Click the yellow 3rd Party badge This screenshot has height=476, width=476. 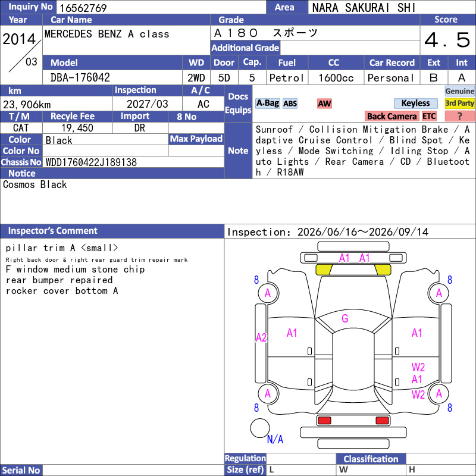pyautogui.click(x=459, y=103)
